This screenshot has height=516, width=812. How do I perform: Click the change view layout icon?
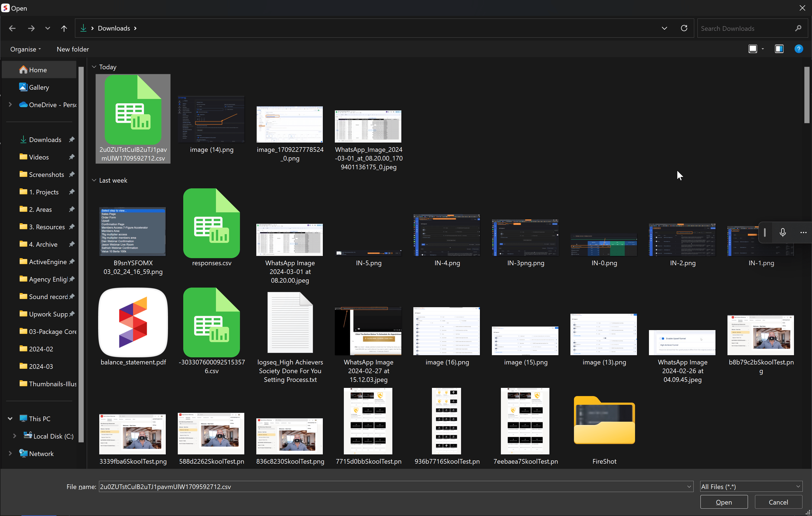pyautogui.click(x=753, y=49)
